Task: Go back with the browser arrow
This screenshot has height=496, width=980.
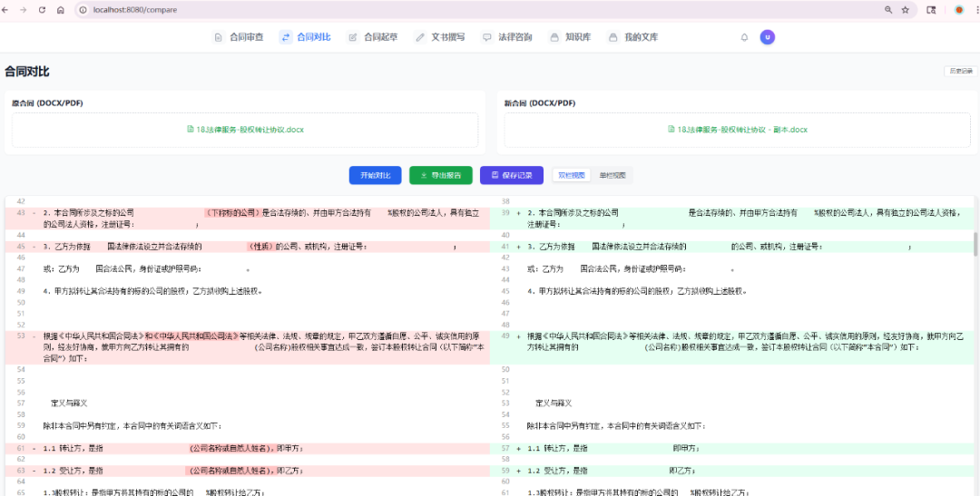Action: click(7, 10)
